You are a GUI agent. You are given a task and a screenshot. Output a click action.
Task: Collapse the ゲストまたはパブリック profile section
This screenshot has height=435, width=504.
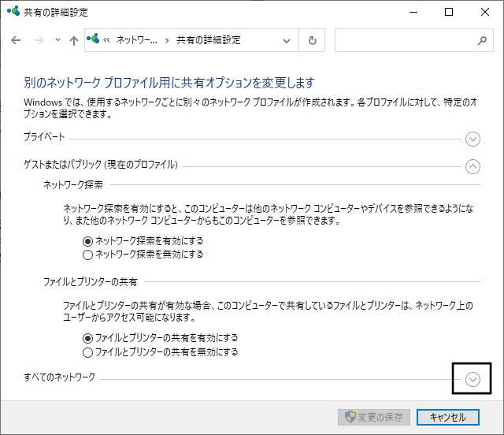472,166
